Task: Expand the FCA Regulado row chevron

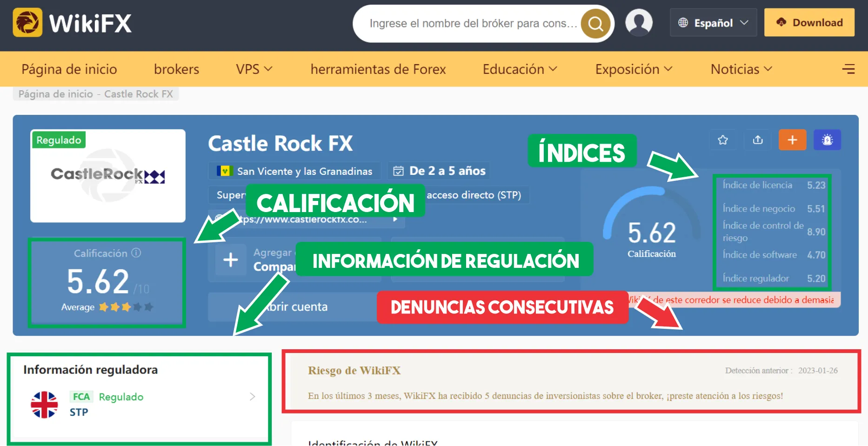Action: 252,396
